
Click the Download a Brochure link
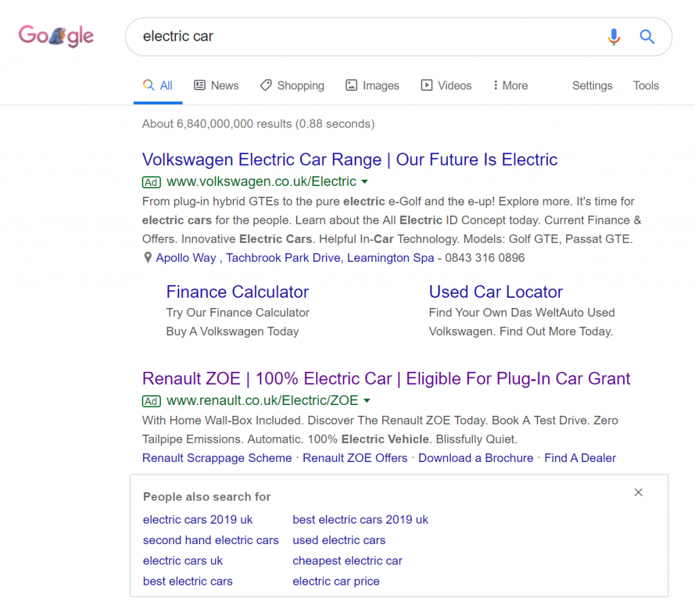[476, 458]
